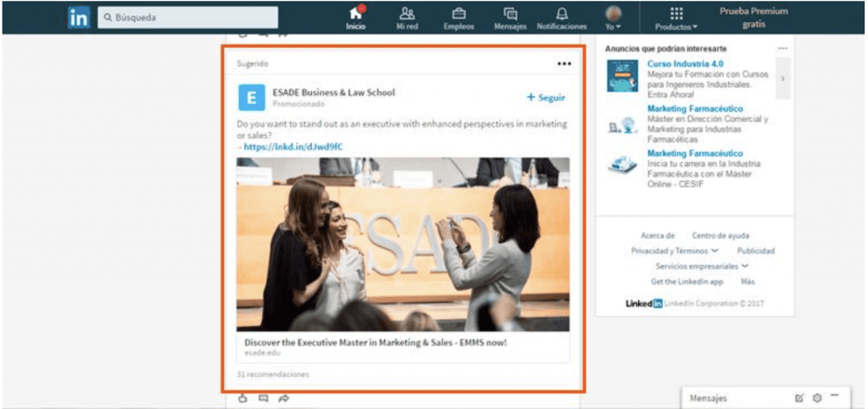This screenshot has width=868, height=409.
Task: Open Mi red network icon
Action: tap(407, 14)
